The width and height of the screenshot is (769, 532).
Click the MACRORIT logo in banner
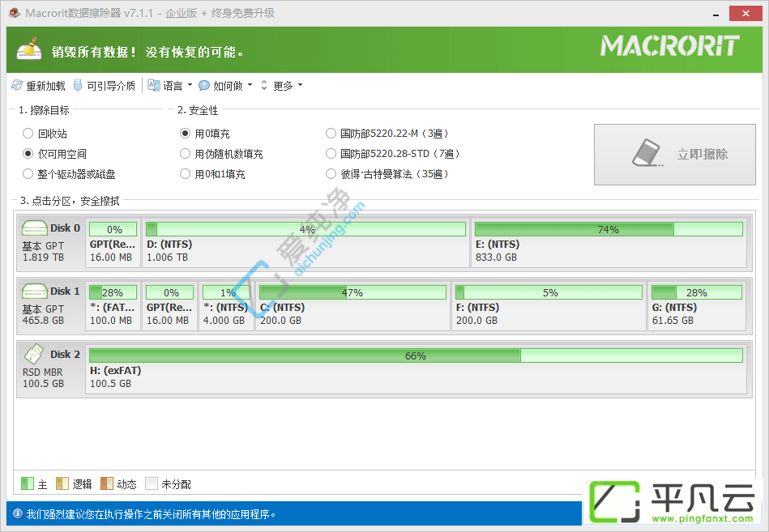670,45
